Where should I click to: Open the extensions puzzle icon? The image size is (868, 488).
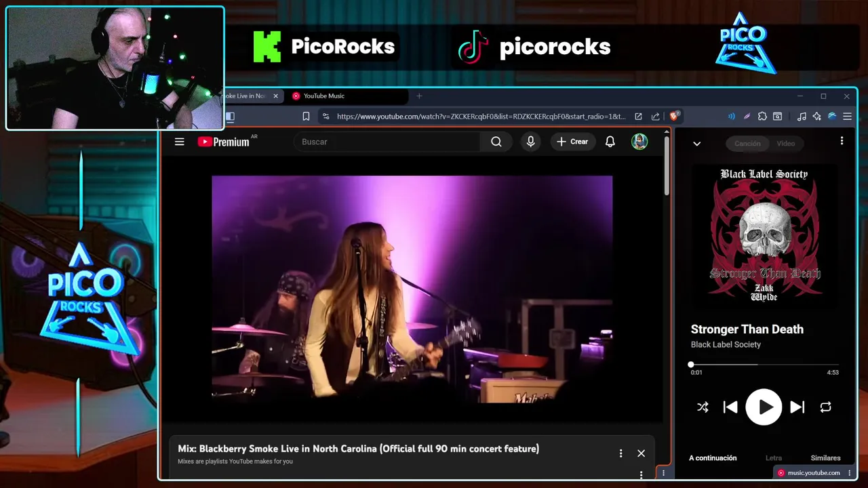[x=762, y=117]
